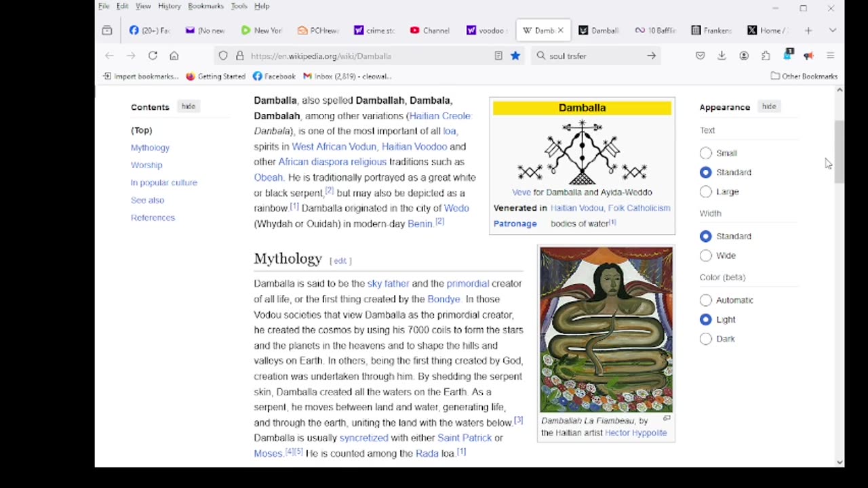868x488 pixels.
Task: Select Wide width option
Action: (706, 256)
